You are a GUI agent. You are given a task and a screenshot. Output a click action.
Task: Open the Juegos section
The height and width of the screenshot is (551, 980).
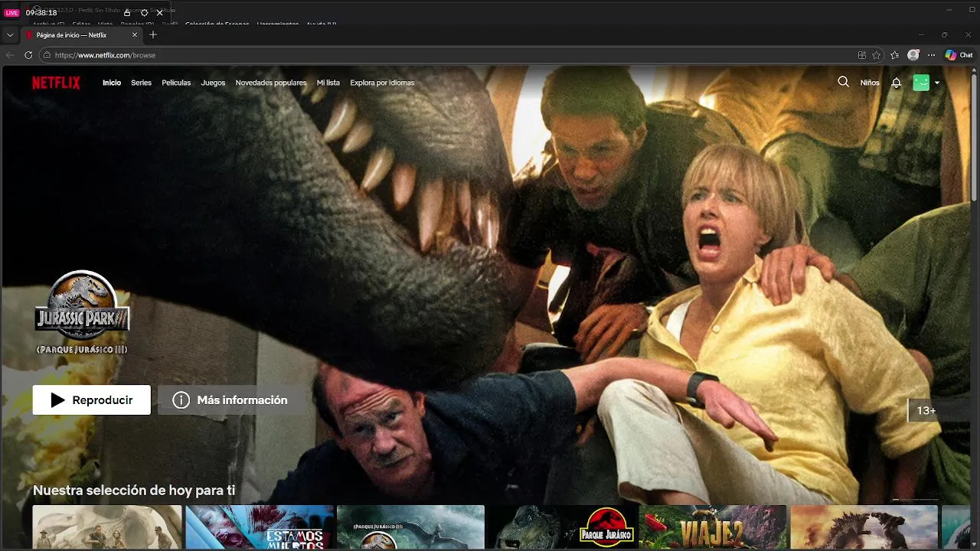coord(213,83)
